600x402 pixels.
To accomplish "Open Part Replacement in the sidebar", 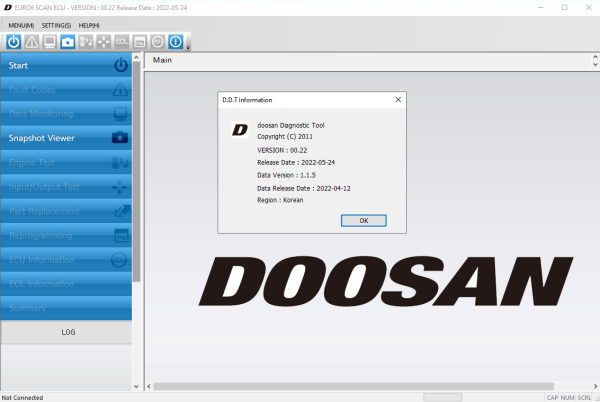I will 66,211.
